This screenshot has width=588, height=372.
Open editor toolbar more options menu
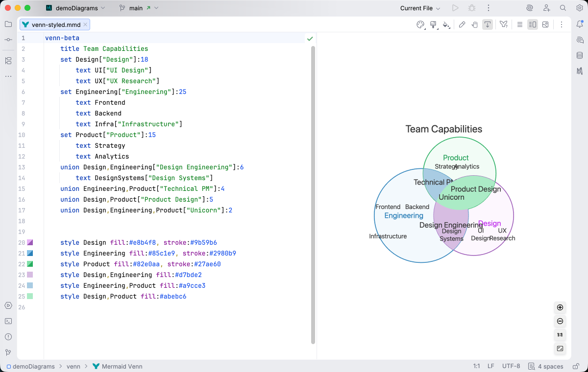coord(562,24)
